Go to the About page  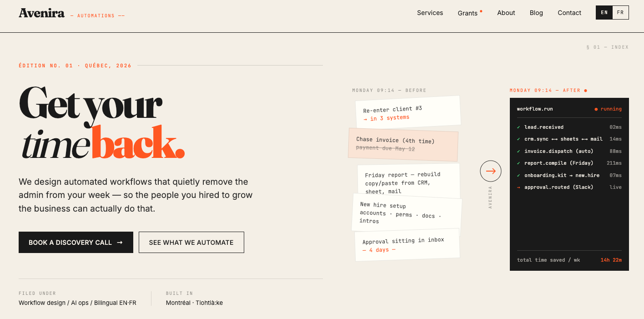coord(506,13)
